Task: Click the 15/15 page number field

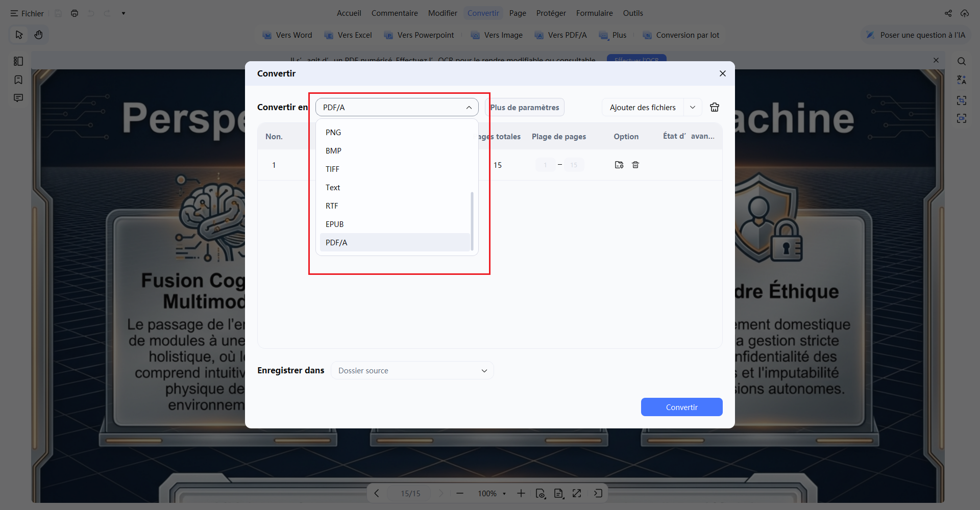Action: tap(410, 493)
